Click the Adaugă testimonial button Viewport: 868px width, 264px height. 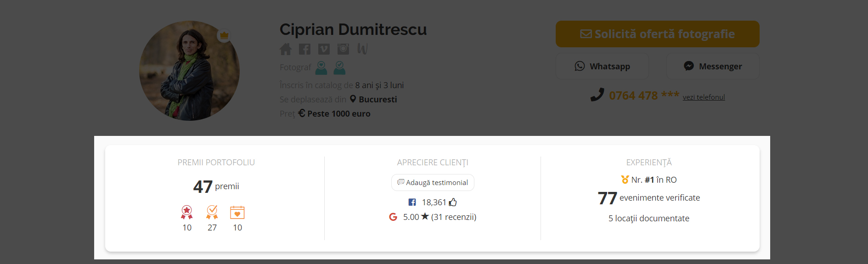[433, 182]
